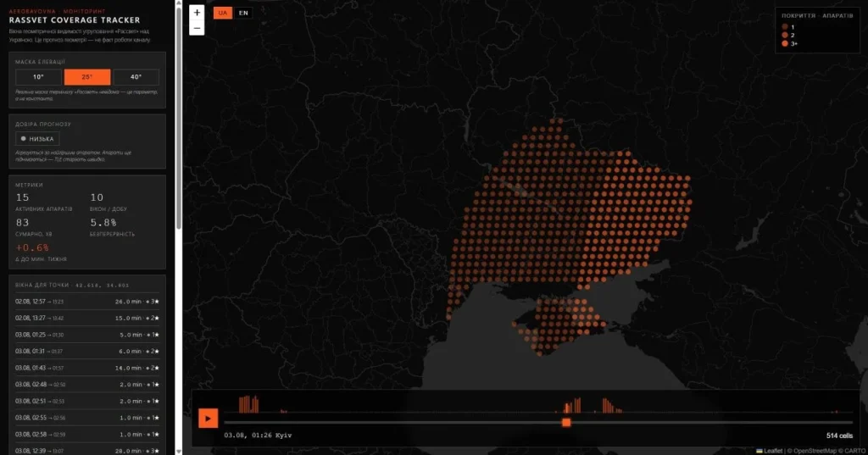Open the CARTO attribution link
868x455 pixels.
click(855, 451)
